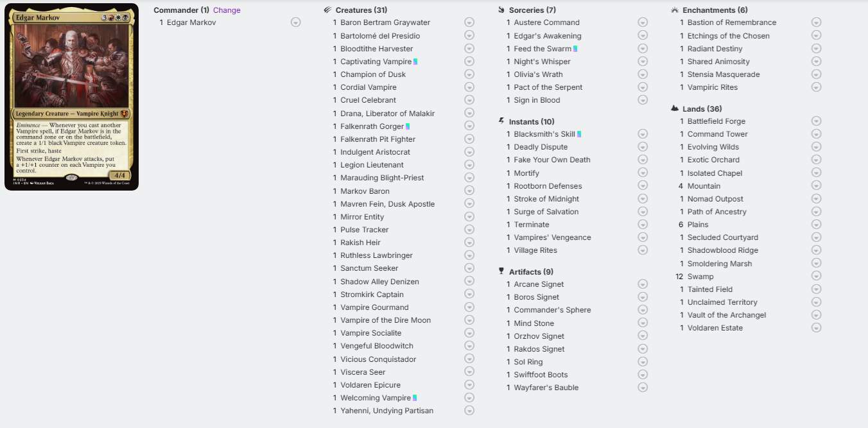Click the foil marker beside Falkenrath Gorger
The image size is (868, 428).
click(408, 126)
